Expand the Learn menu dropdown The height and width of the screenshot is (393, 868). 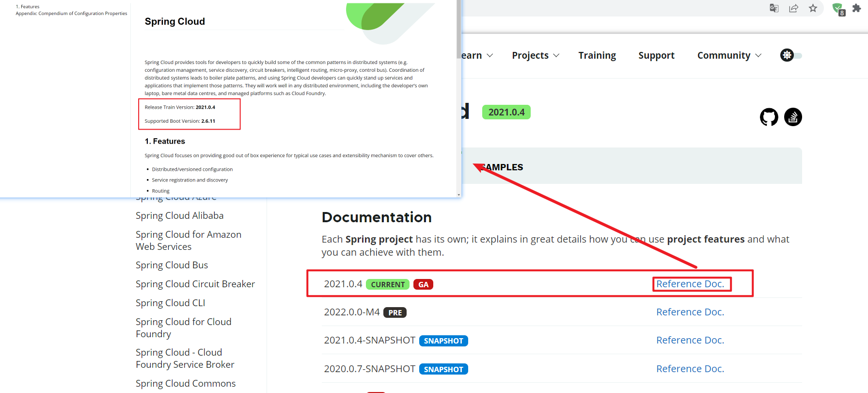477,55
